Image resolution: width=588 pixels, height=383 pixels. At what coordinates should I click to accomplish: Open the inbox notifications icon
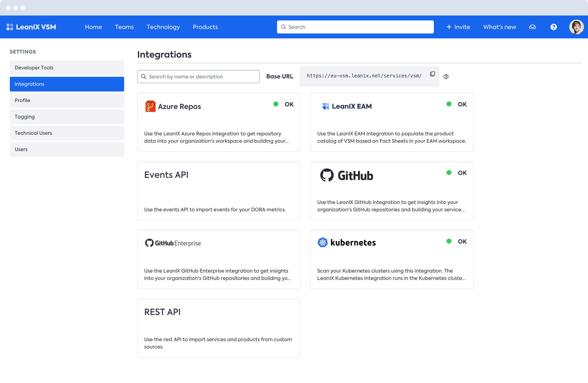point(532,27)
